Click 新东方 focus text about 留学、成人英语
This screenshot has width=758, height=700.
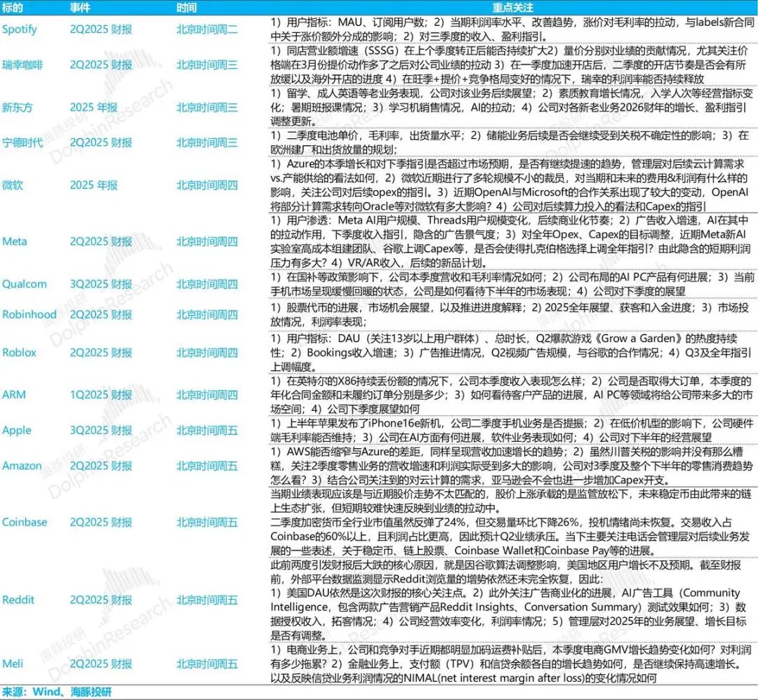512,107
